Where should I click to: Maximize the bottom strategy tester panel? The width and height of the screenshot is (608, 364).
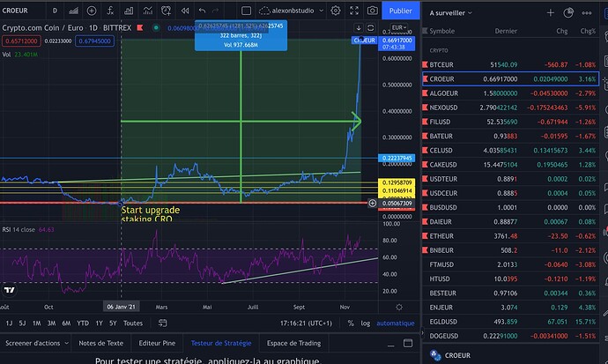click(408, 343)
